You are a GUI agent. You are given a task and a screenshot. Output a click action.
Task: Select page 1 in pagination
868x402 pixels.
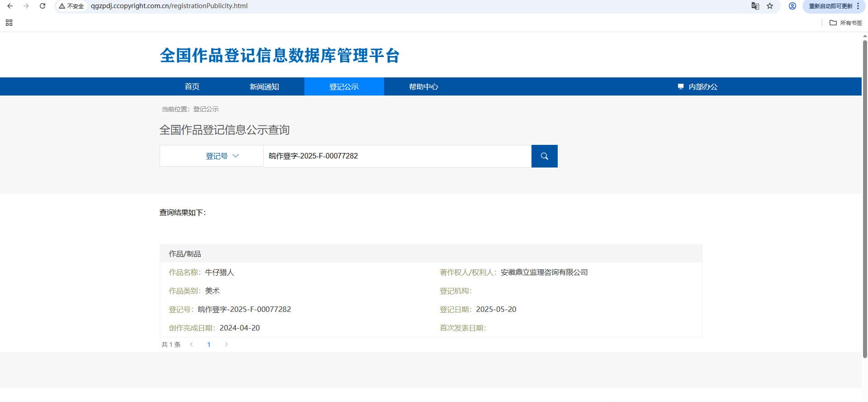coord(209,345)
